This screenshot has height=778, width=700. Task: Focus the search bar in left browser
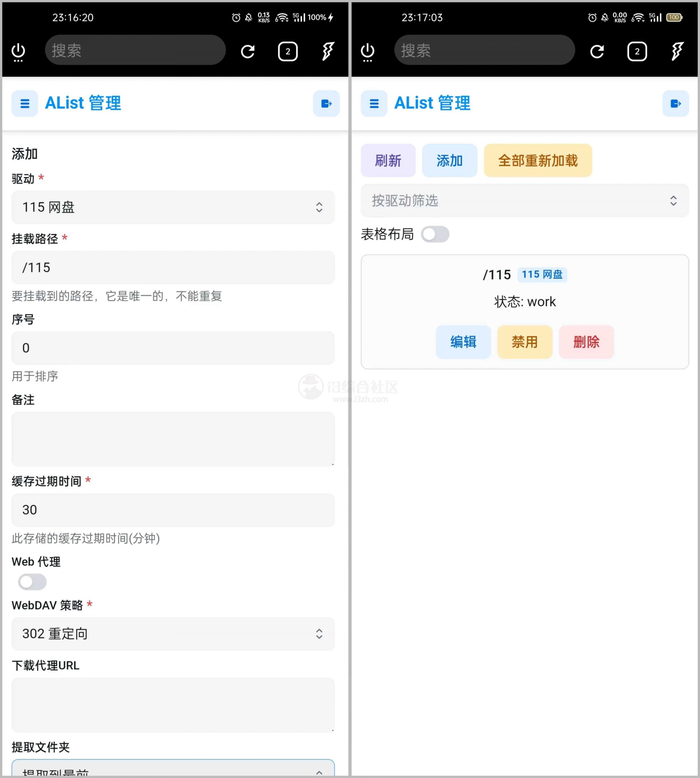coord(135,50)
